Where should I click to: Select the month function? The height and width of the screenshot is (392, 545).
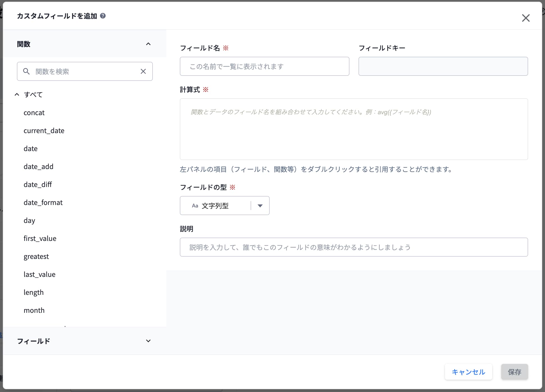click(34, 310)
